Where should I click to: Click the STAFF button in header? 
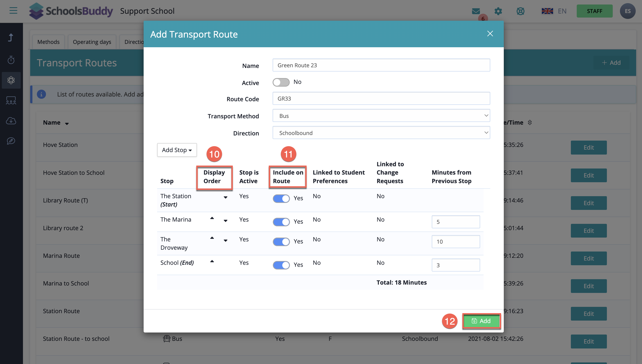[x=594, y=11]
